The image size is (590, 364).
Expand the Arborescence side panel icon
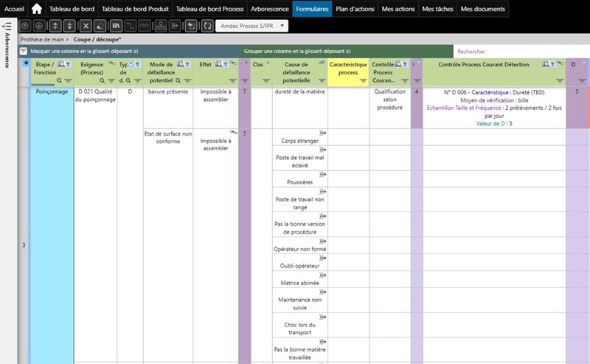(7, 27)
